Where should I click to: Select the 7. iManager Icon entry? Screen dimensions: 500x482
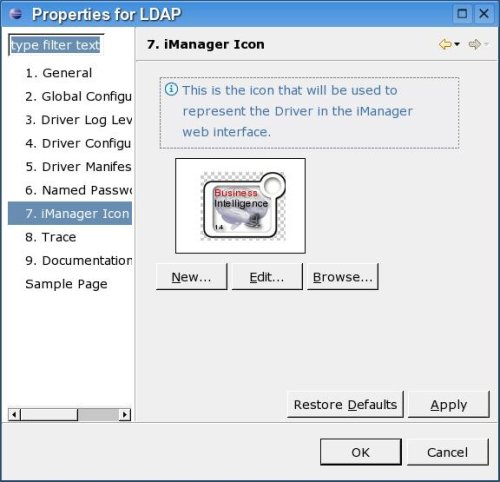pos(70,213)
